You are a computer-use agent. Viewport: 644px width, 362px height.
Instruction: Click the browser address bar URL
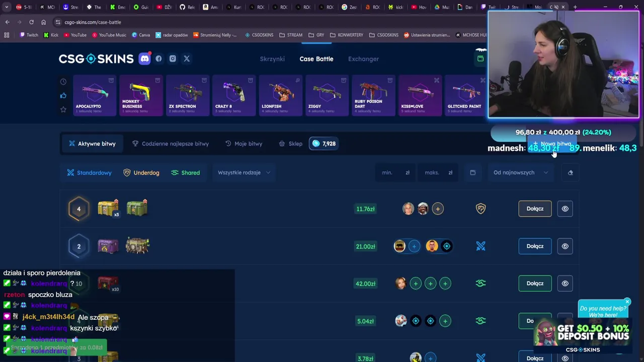click(x=93, y=22)
